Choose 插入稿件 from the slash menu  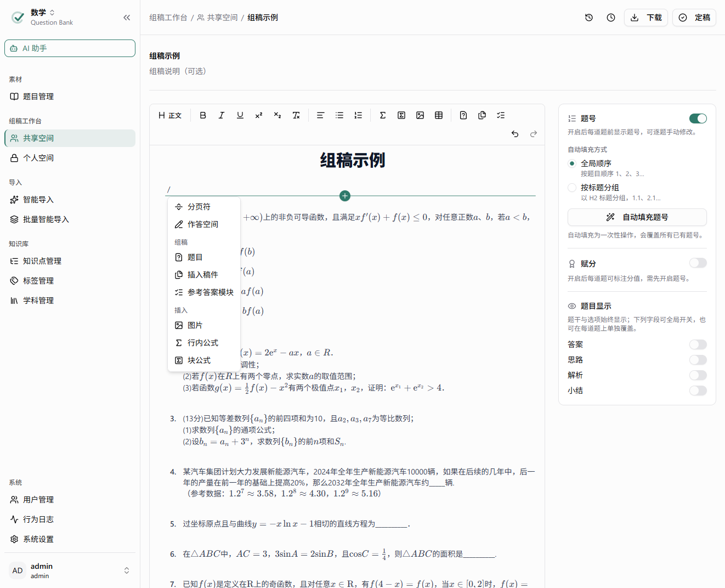pos(204,275)
